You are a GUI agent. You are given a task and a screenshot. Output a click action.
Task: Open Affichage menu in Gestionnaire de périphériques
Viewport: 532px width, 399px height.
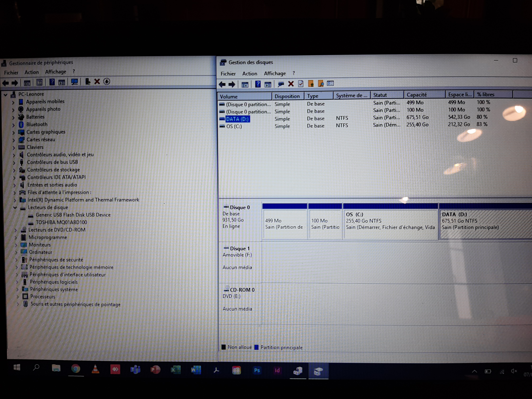click(x=56, y=72)
